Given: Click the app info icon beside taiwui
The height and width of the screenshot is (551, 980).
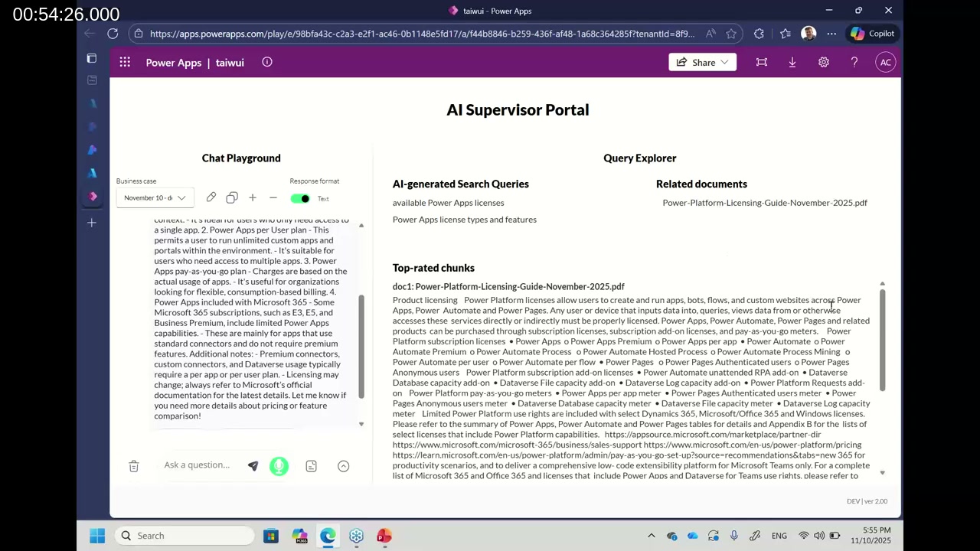Looking at the screenshot, I should tap(267, 62).
